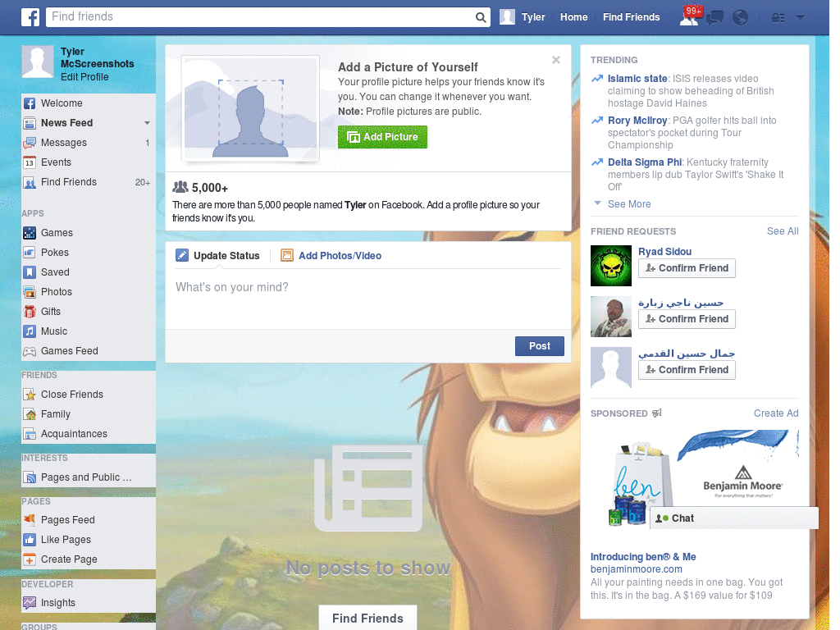The image size is (840, 630).
Task: Open the Saved bookmark icon
Action: point(30,272)
